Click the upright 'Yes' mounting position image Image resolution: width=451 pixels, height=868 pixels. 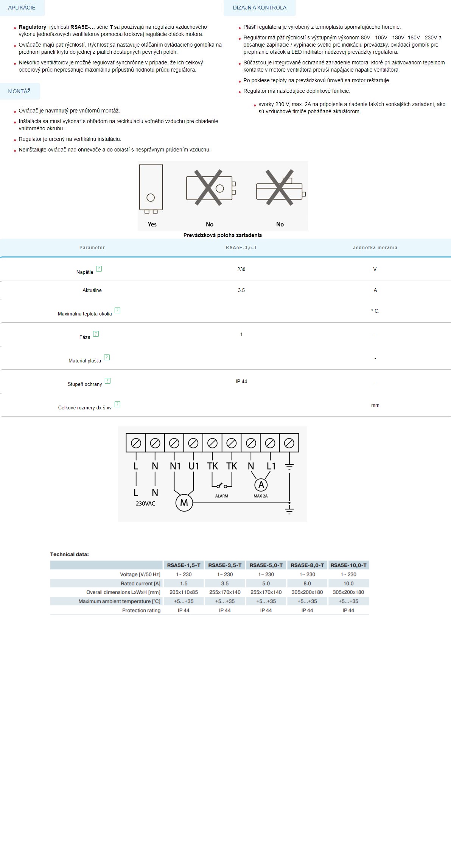[151, 188]
